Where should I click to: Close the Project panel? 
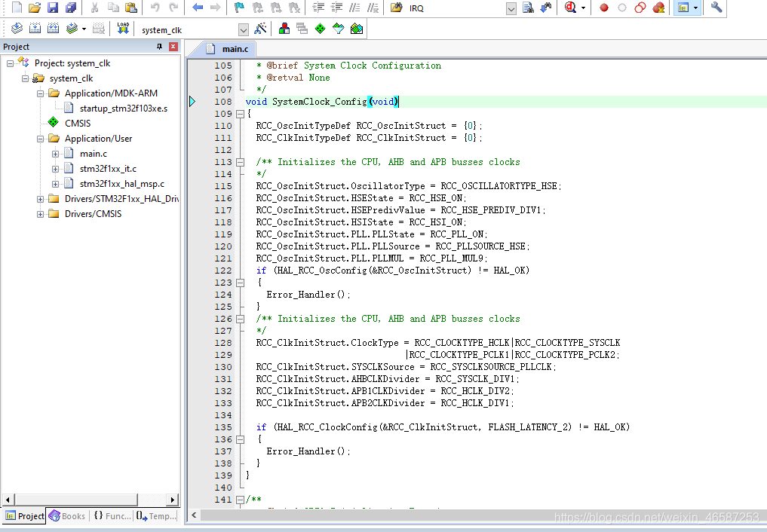tap(173, 47)
